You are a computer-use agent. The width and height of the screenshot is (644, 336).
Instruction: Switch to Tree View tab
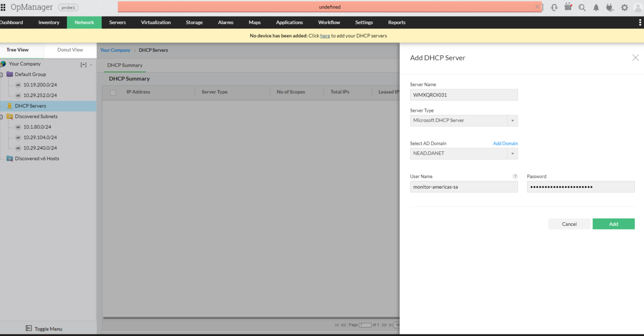pyautogui.click(x=18, y=50)
